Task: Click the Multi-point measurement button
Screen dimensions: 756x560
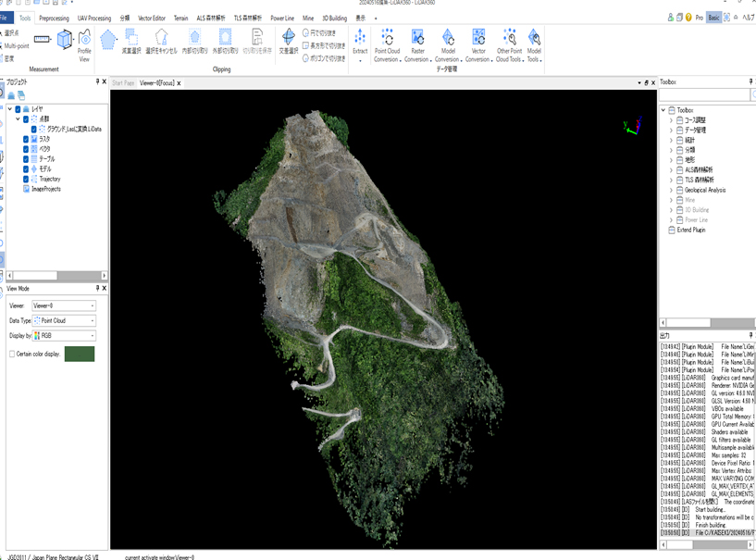Action: point(16,45)
